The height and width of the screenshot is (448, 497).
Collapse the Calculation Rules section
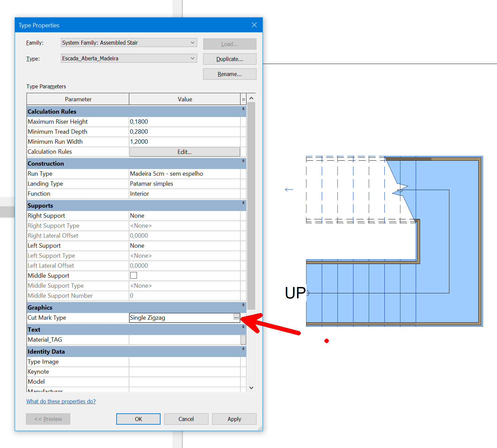[x=243, y=108]
